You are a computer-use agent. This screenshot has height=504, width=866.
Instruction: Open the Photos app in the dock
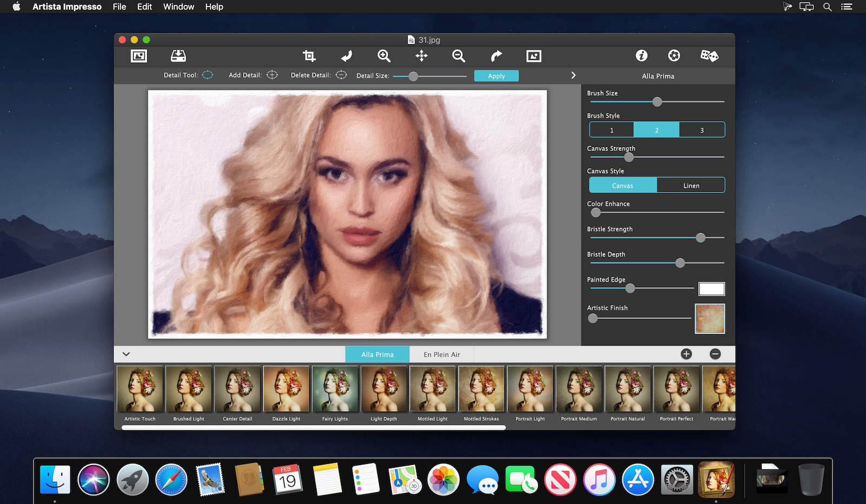click(x=443, y=480)
